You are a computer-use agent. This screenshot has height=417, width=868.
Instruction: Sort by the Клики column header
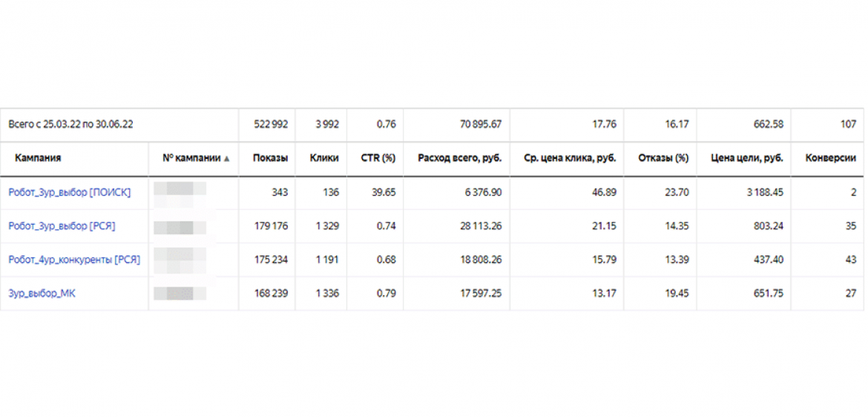click(x=325, y=158)
